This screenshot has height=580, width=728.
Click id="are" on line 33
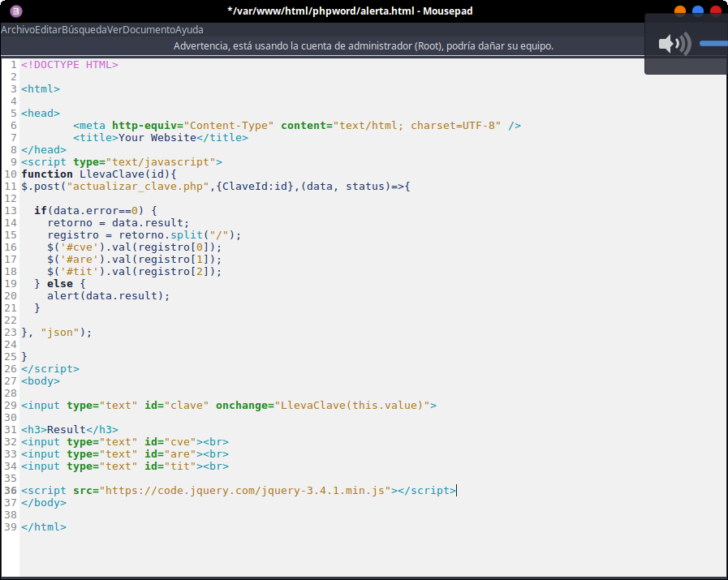coord(170,453)
